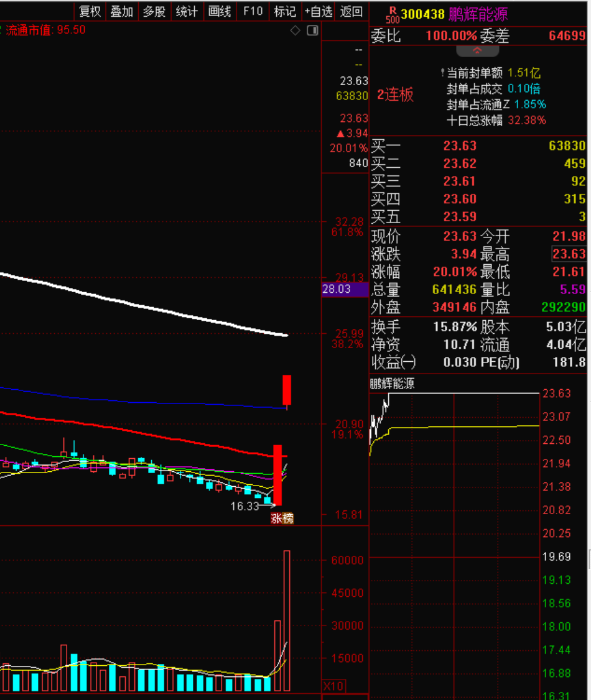Click the purple 28.03 price marker
This screenshot has height=700, width=591.
pyautogui.click(x=345, y=289)
